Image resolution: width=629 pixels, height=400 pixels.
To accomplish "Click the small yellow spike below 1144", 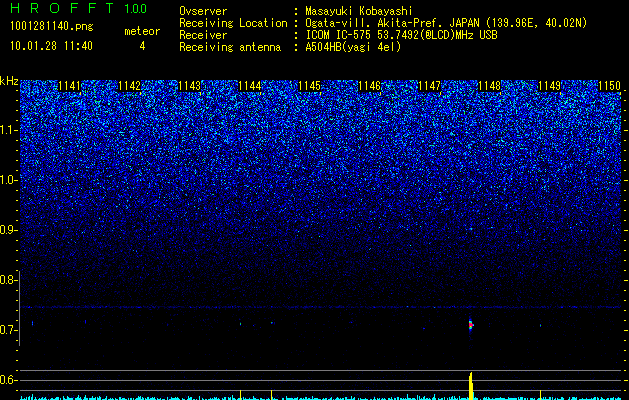I will 240,394.
